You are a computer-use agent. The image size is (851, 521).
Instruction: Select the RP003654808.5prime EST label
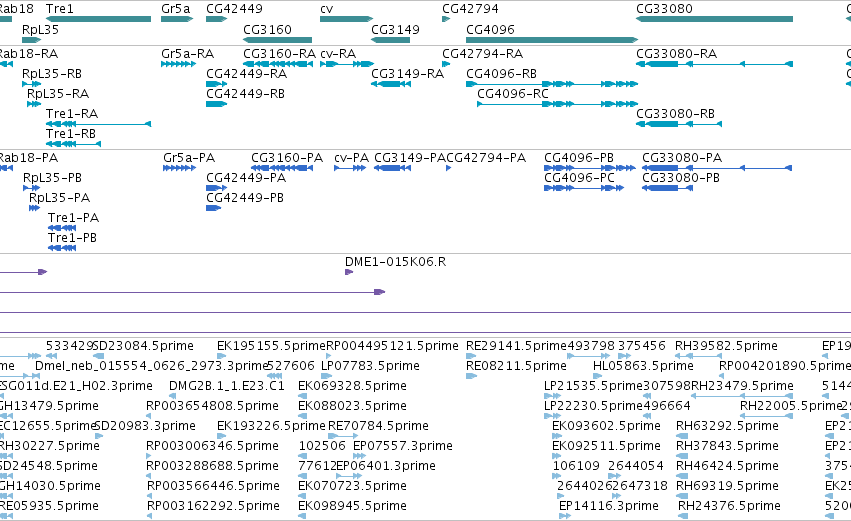pyautogui.click(x=212, y=406)
